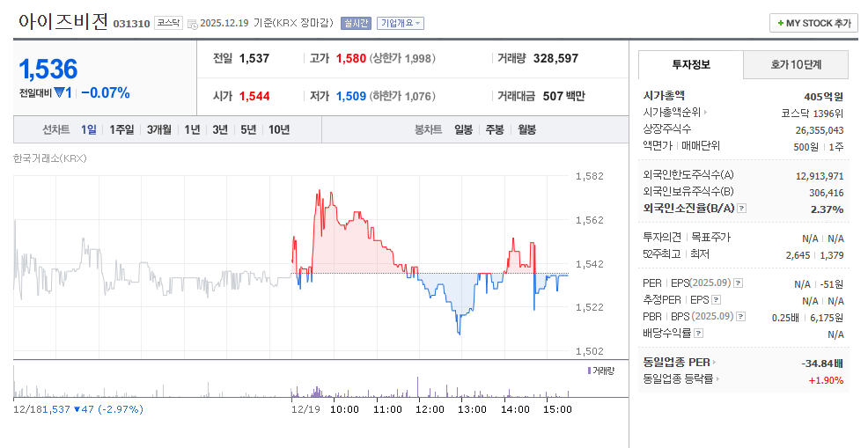The height and width of the screenshot is (448, 868).
Task: Click the 동일업종 PER value -34.84배
Action: click(822, 364)
